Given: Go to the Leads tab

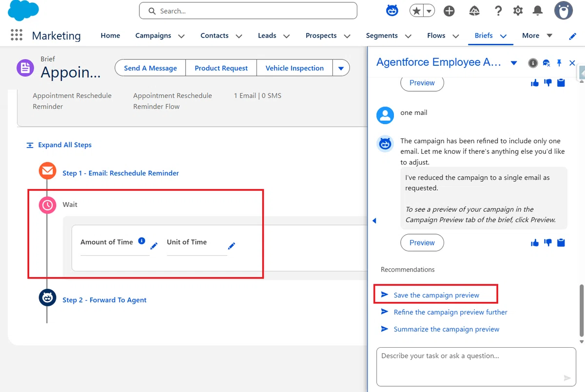Looking at the screenshot, I should (x=267, y=36).
